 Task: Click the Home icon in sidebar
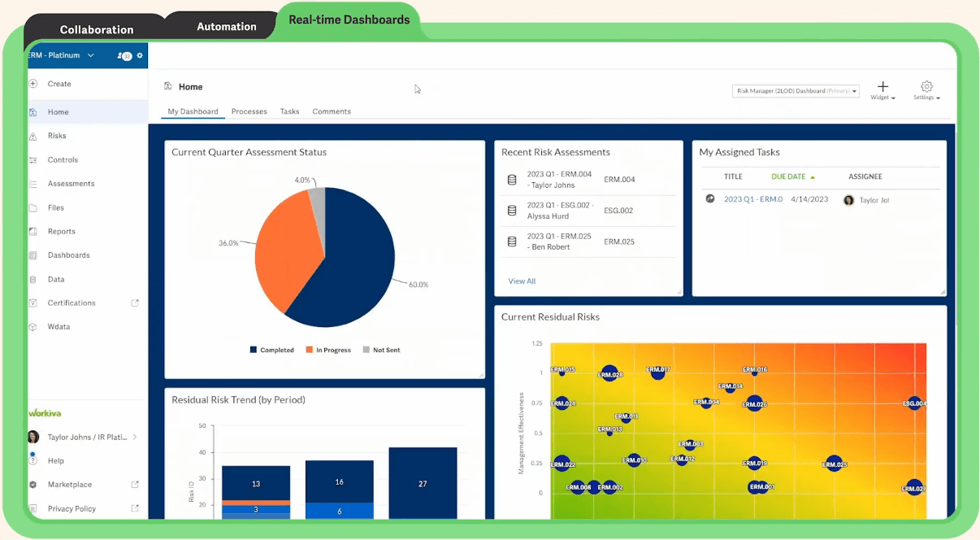(33, 112)
